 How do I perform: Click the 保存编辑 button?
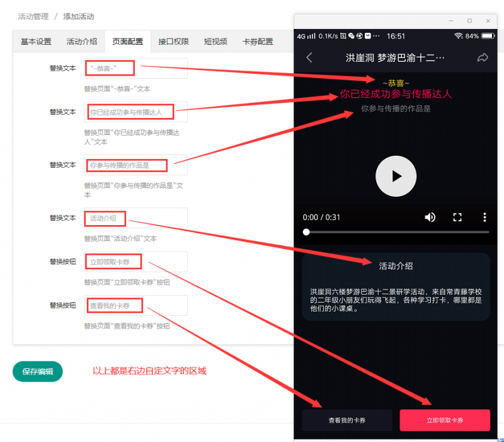click(x=38, y=371)
